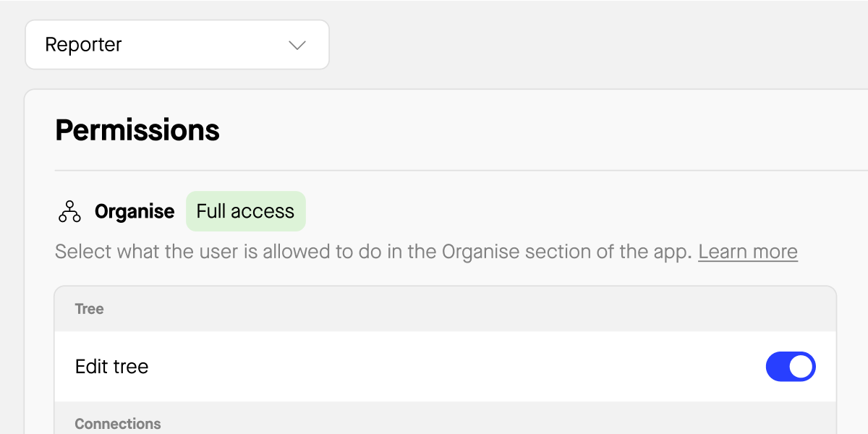The image size is (868, 434).
Task: Click the Connections group header
Action: pos(118,424)
